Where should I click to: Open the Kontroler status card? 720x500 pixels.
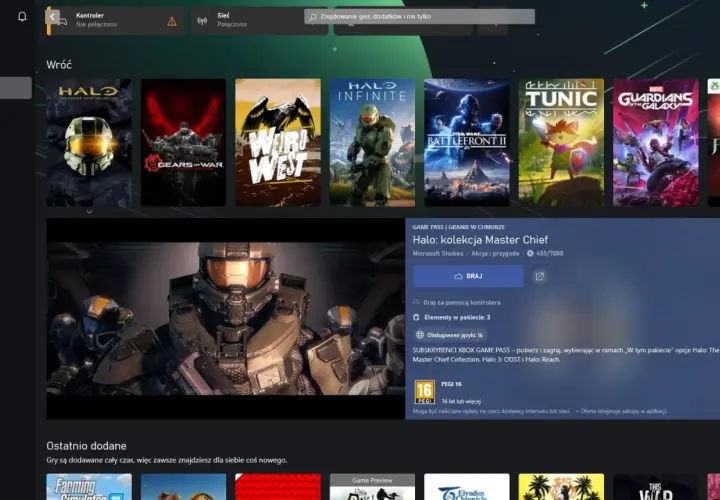click(x=116, y=20)
